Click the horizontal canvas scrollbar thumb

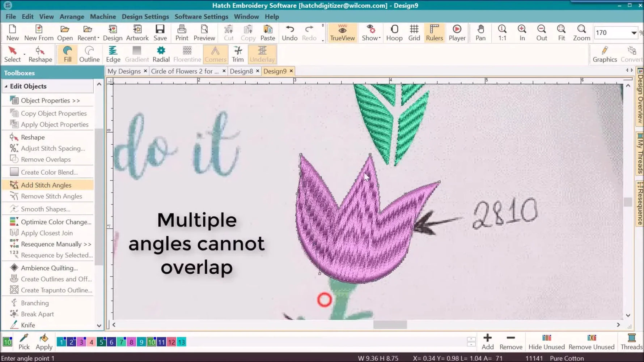point(390,325)
